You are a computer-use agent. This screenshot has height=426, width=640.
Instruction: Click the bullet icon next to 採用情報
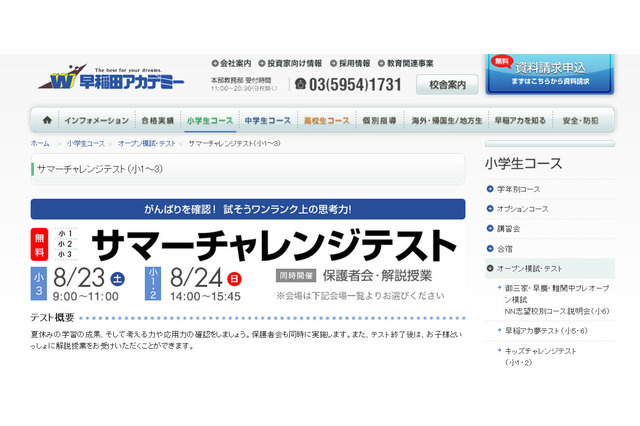pyautogui.click(x=333, y=63)
